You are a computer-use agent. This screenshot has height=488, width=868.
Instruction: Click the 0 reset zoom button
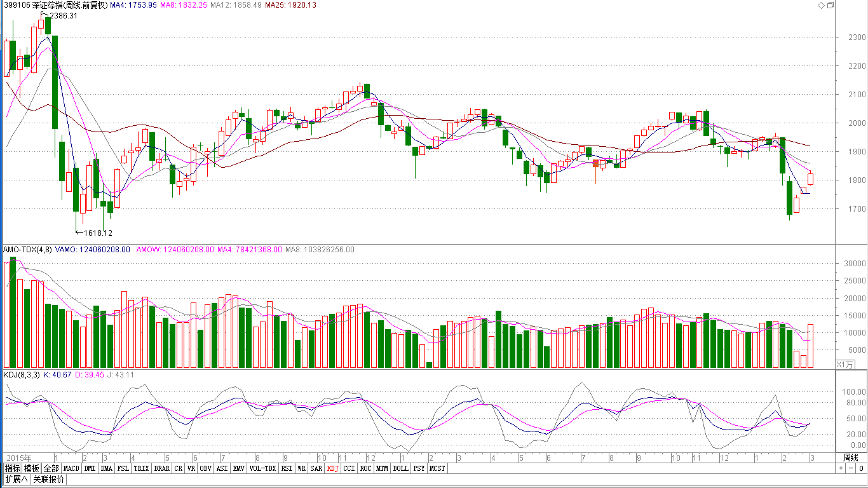[860, 468]
